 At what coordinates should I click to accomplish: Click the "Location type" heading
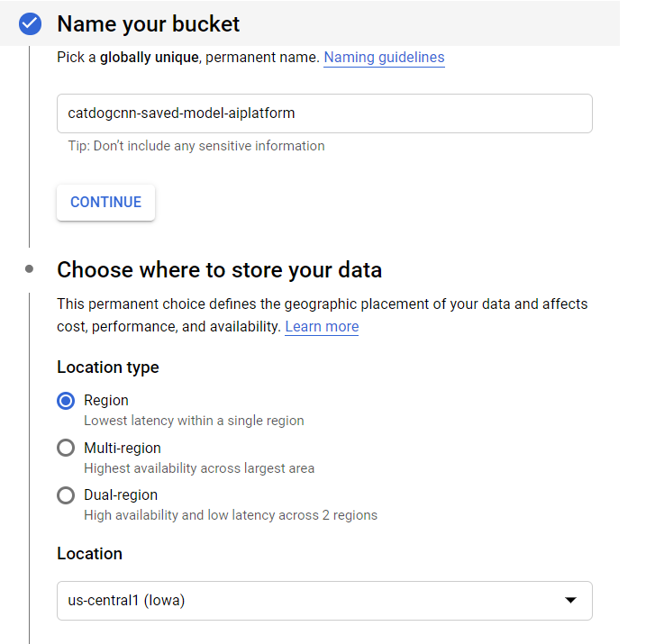(108, 367)
